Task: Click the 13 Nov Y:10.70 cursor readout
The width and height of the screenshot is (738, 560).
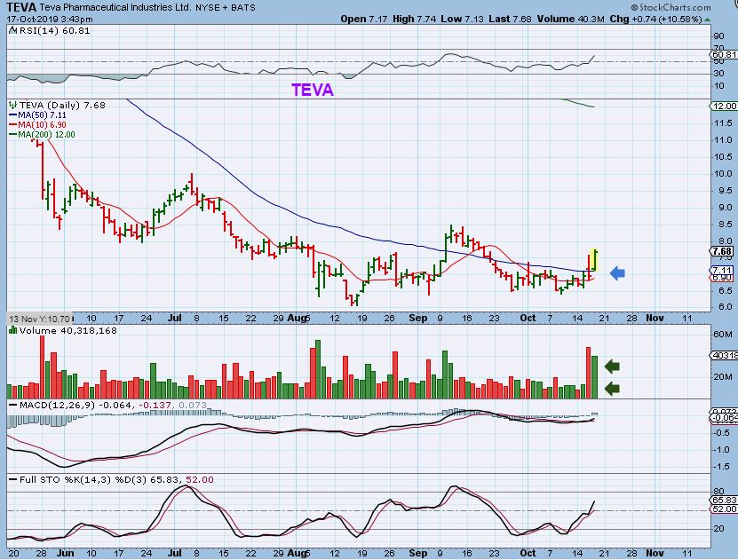Action: pos(41,319)
